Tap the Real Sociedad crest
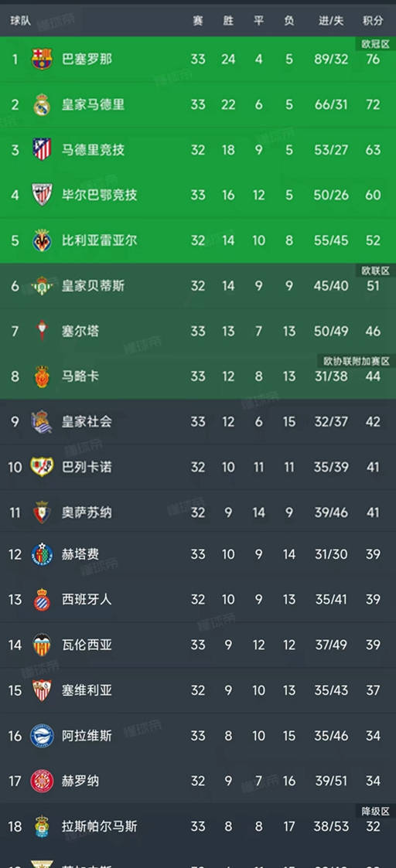This screenshot has width=396, height=868. point(42,422)
